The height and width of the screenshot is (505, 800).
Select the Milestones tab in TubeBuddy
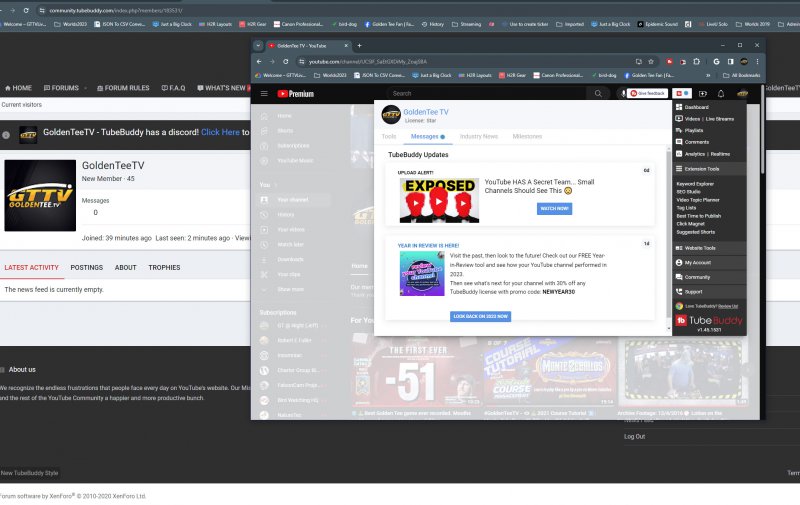(527, 136)
